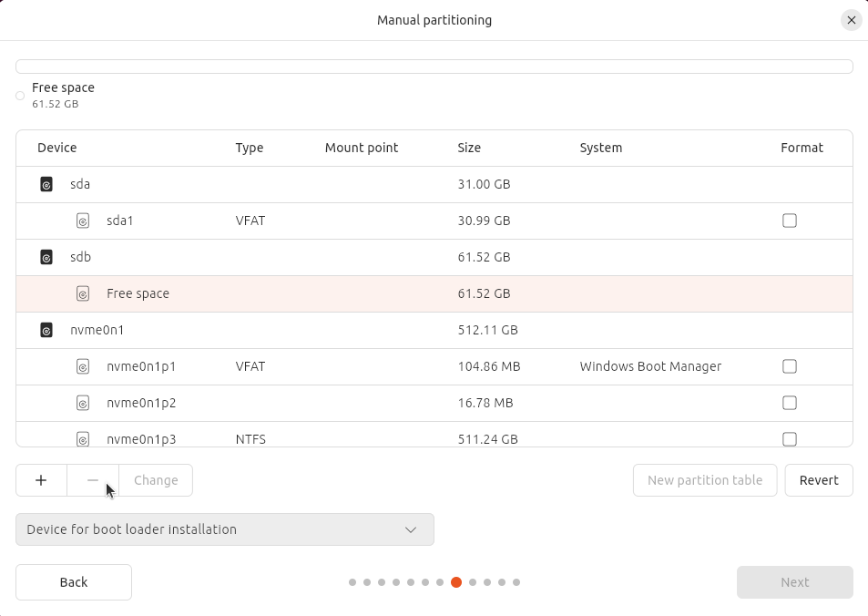Screen dimensions: 868x616
Task: Click the sda disk icon
Action: coord(46,184)
